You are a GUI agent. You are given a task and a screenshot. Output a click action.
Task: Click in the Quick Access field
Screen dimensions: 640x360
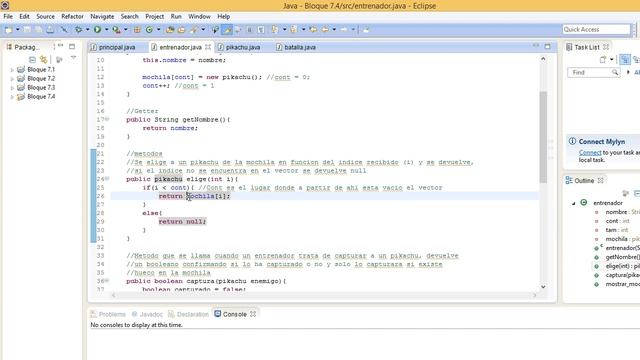pos(596,29)
